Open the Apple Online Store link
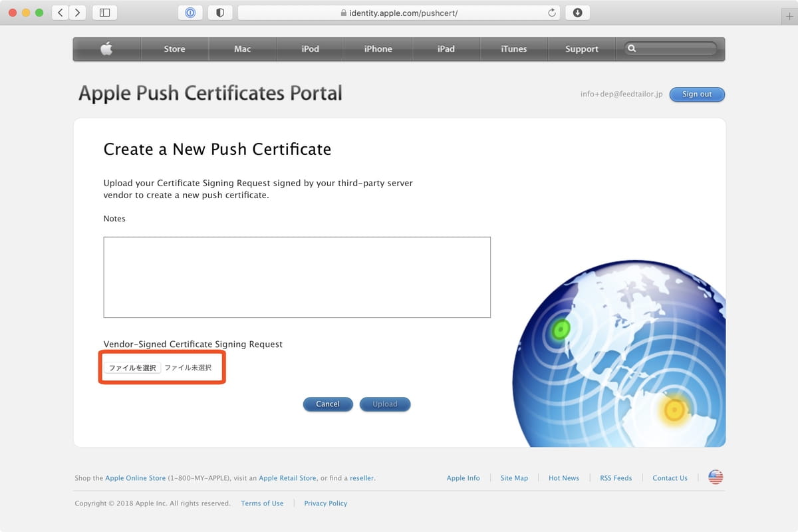The height and width of the screenshot is (532, 798). [136, 478]
